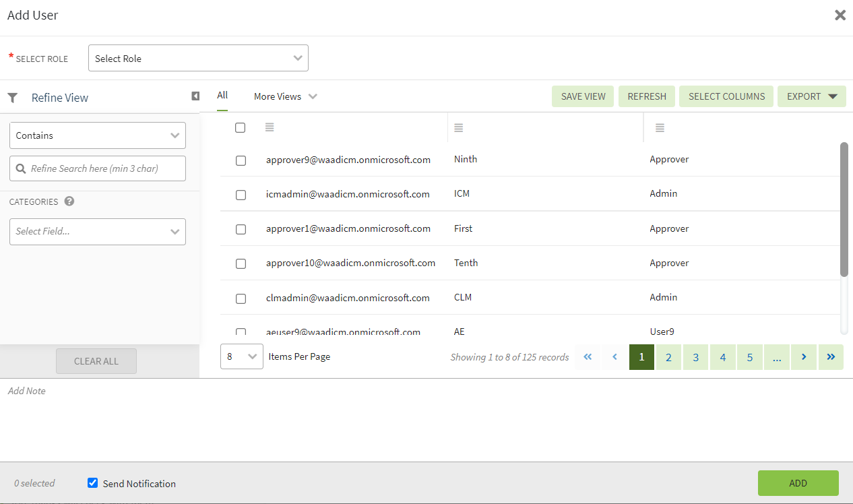Screen dimensions: 853x504
Task: Select the icmadmin@waadicm.onmicrosoft.com row checkbox
Action: tap(241, 195)
